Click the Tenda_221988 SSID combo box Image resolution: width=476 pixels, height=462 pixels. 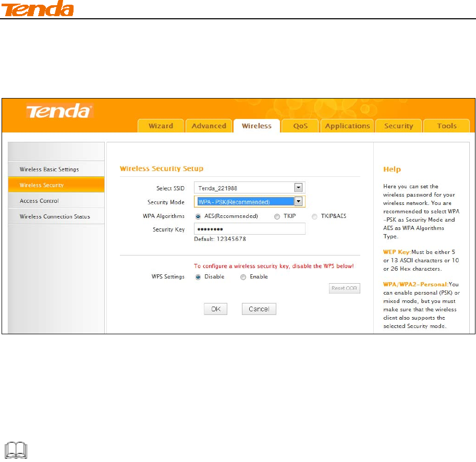pos(250,188)
